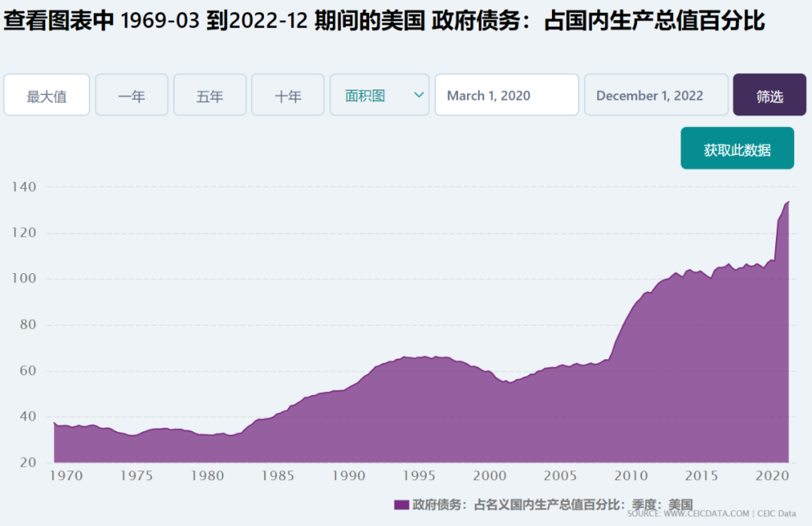Screen dimensions: 812x526
Task: Click the x-axis label 2000
Action: pyautogui.click(x=490, y=476)
